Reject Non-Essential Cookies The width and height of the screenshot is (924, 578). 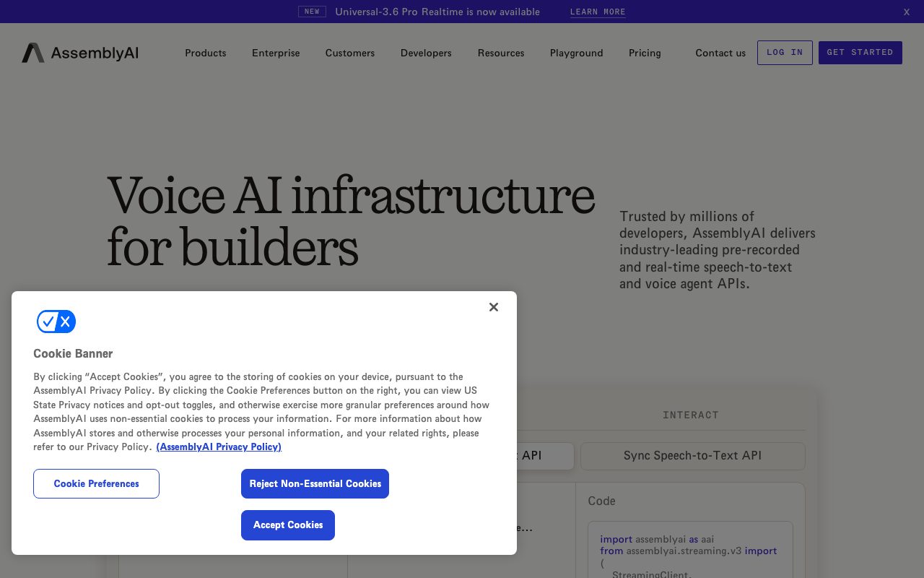[315, 484]
